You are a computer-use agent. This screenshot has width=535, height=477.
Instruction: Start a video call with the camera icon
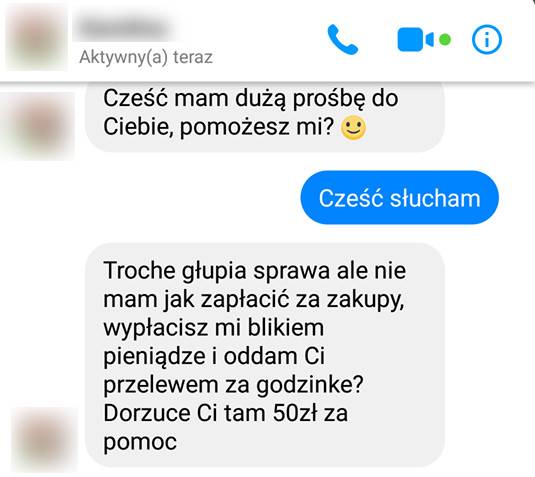[x=415, y=40]
